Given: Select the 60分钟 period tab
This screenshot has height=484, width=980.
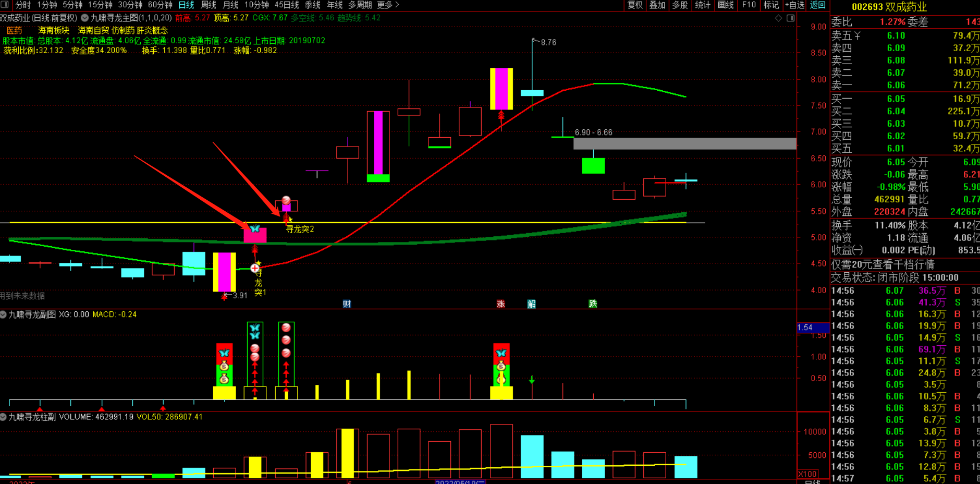Looking at the screenshot, I should click(160, 5).
